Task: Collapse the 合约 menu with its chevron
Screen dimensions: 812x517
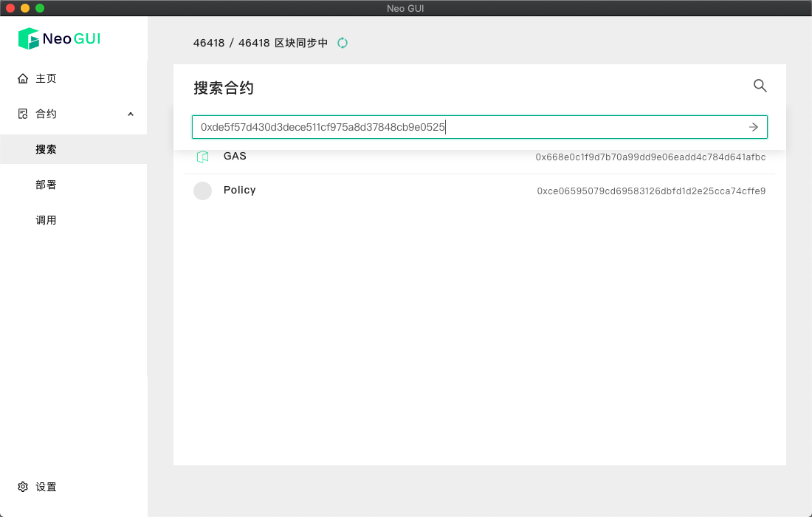Action: click(131, 114)
